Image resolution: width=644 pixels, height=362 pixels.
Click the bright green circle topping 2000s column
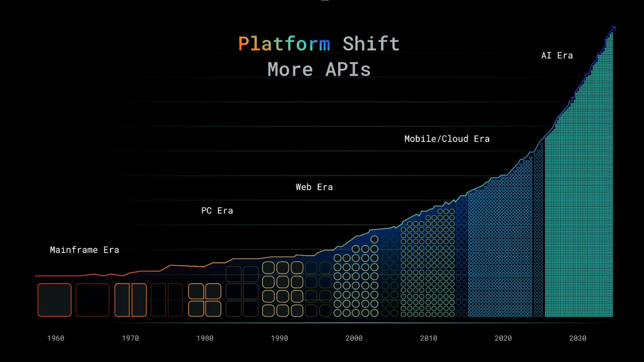[374, 239]
